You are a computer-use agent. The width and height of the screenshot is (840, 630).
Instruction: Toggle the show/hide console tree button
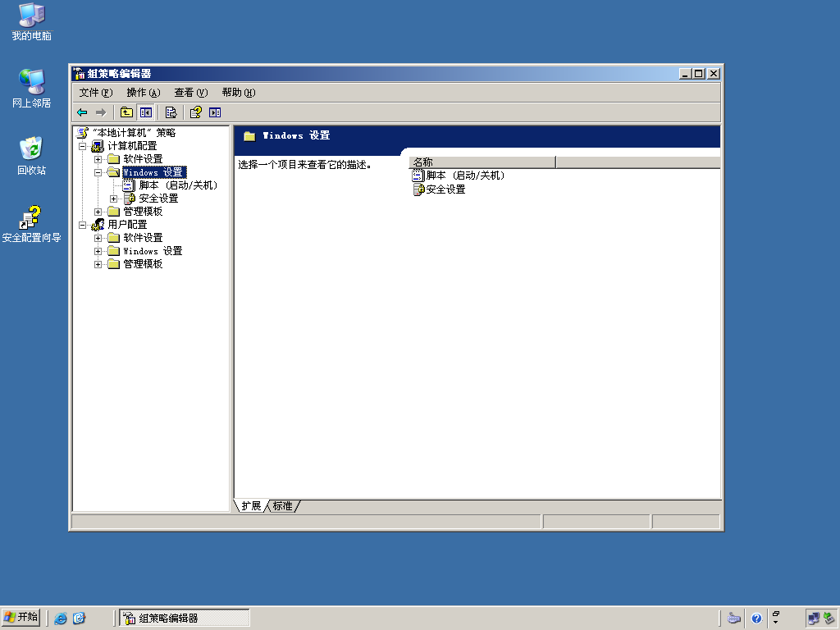pyautogui.click(x=146, y=112)
